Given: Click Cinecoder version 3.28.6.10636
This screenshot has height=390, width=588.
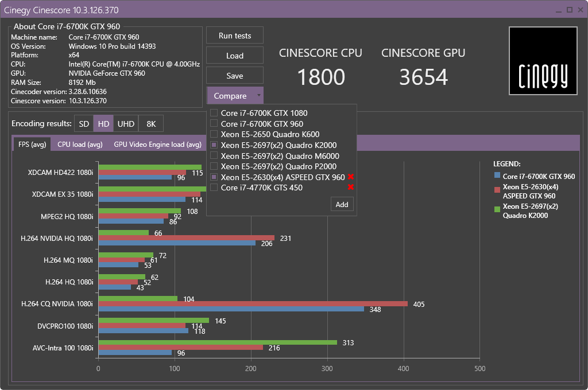Looking at the screenshot, I should [x=87, y=91].
